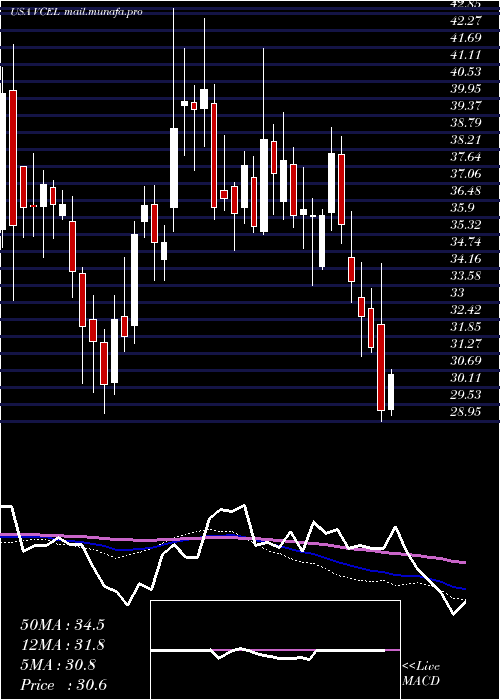Image resolution: width=500 pixels, height=700 pixels.
Task: Click the 35.9 price axis label
Action: click(462, 208)
